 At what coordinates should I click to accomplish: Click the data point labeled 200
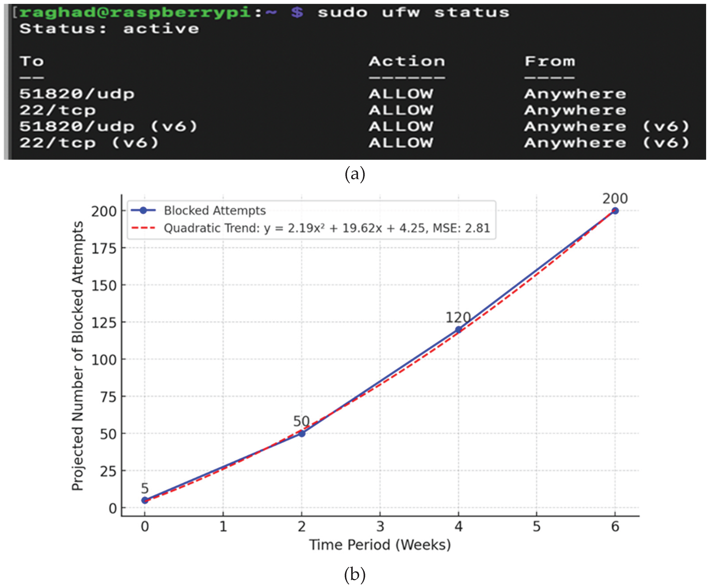tap(615, 211)
